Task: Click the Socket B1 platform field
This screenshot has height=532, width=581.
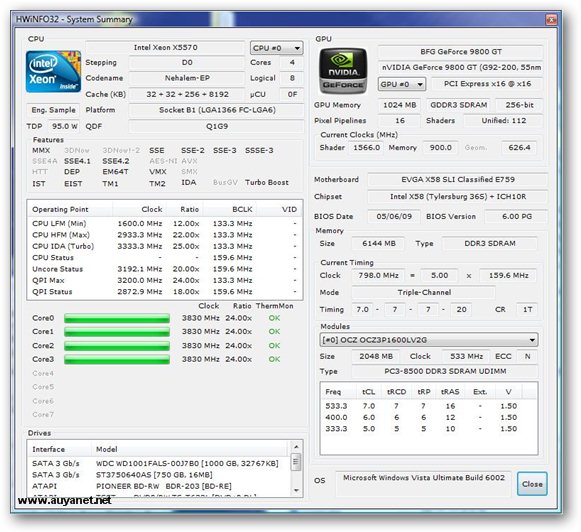Action: pos(217,110)
